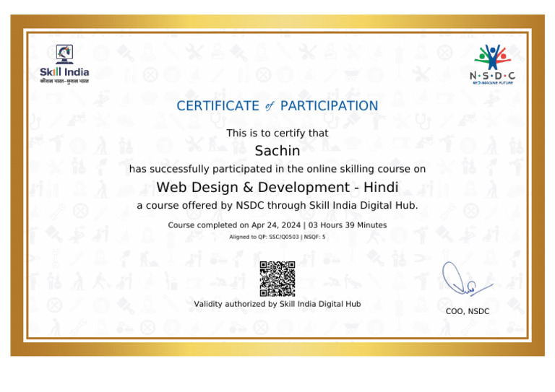
Task: Click the 'Aligned to QP: SSC/Q0503 | NSQF: 5' text
Action: (x=277, y=237)
